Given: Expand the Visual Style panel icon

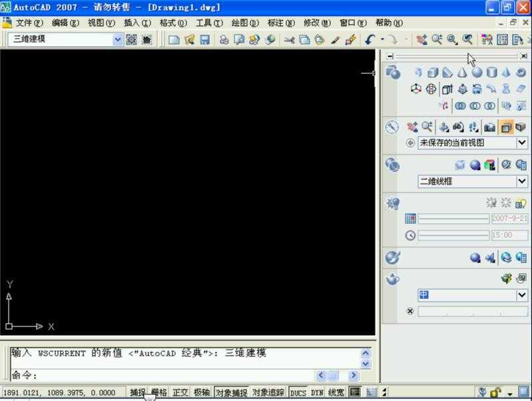Looking at the screenshot, I should pos(393,165).
